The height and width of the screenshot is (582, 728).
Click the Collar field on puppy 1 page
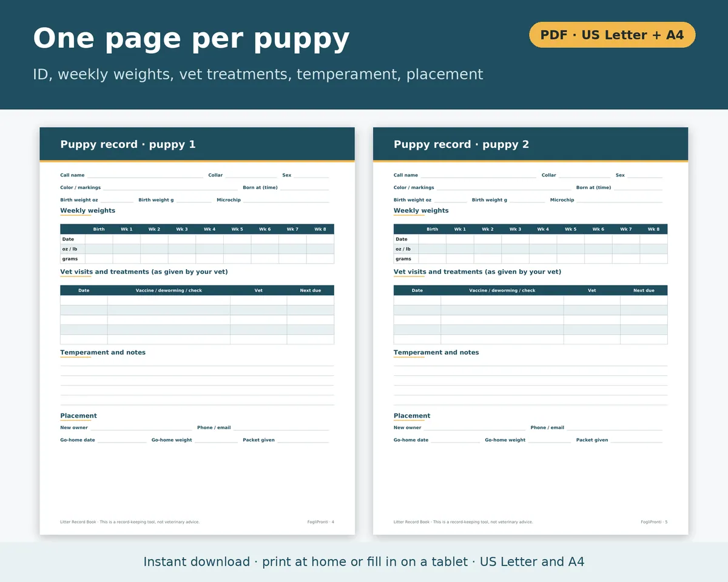[x=251, y=175]
